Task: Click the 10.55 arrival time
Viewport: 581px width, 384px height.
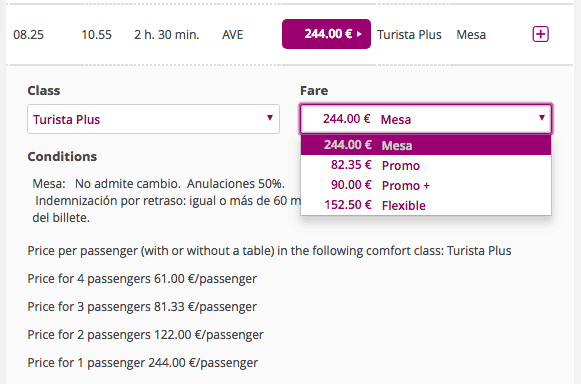Action: (96, 35)
